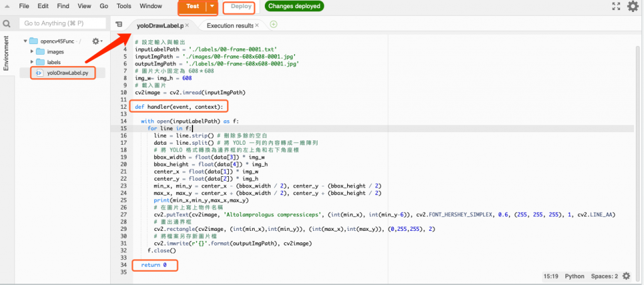Click line number 34 in gutter

(x=124, y=265)
